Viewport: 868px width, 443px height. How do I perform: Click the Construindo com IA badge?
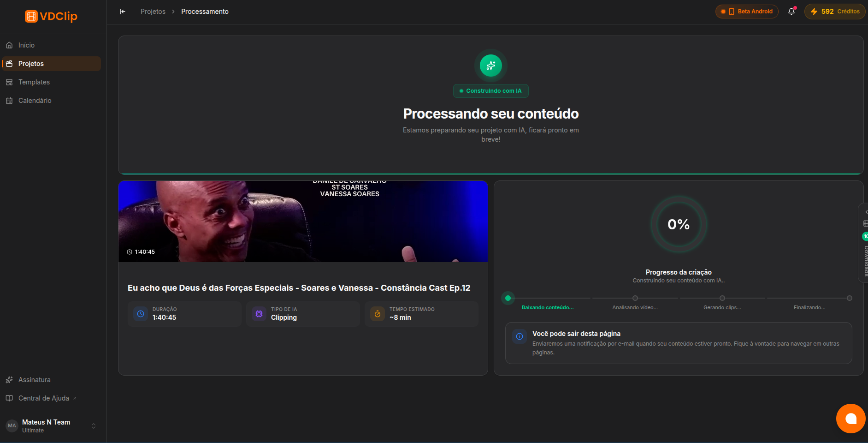(x=491, y=91)
